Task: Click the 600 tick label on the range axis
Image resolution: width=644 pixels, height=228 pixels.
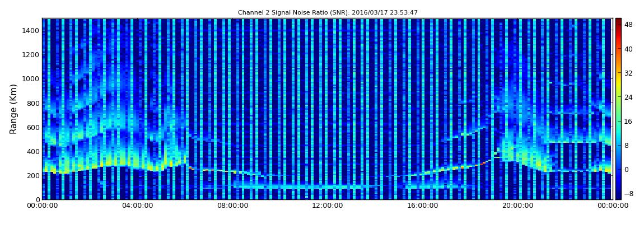Action: pyautogui.click(x=33, y=127)
